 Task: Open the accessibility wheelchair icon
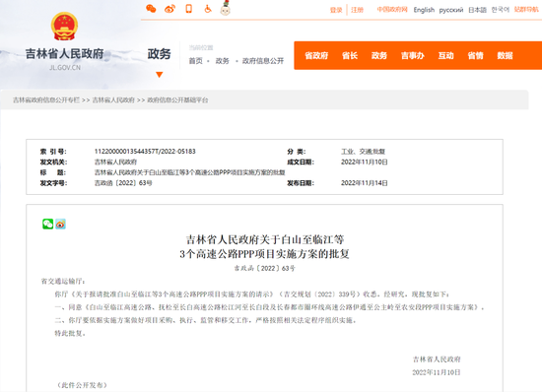pyautogui.click(x=208, y=9)
